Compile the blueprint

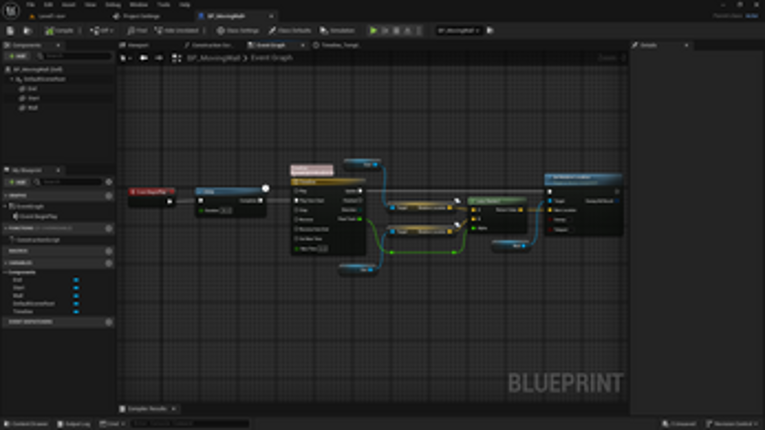coord(60,31)
